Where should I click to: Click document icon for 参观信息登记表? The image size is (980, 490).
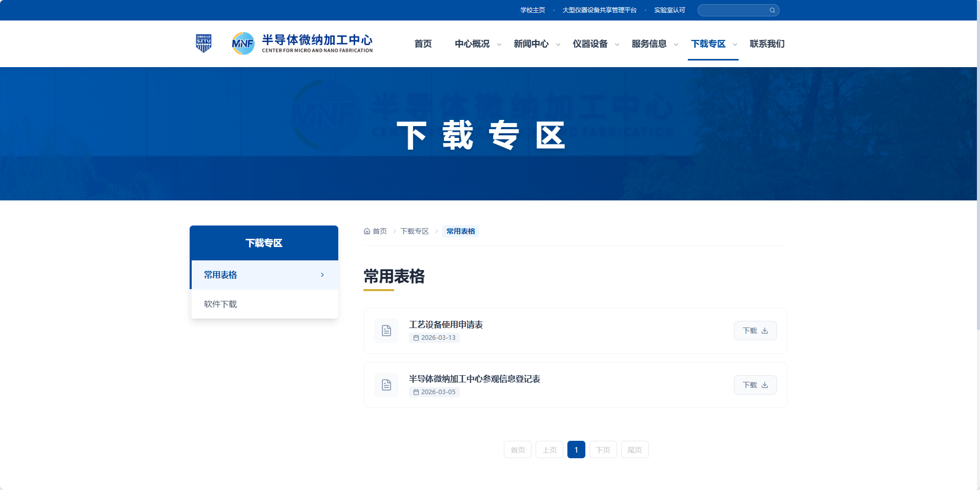(x=386, y=385)
